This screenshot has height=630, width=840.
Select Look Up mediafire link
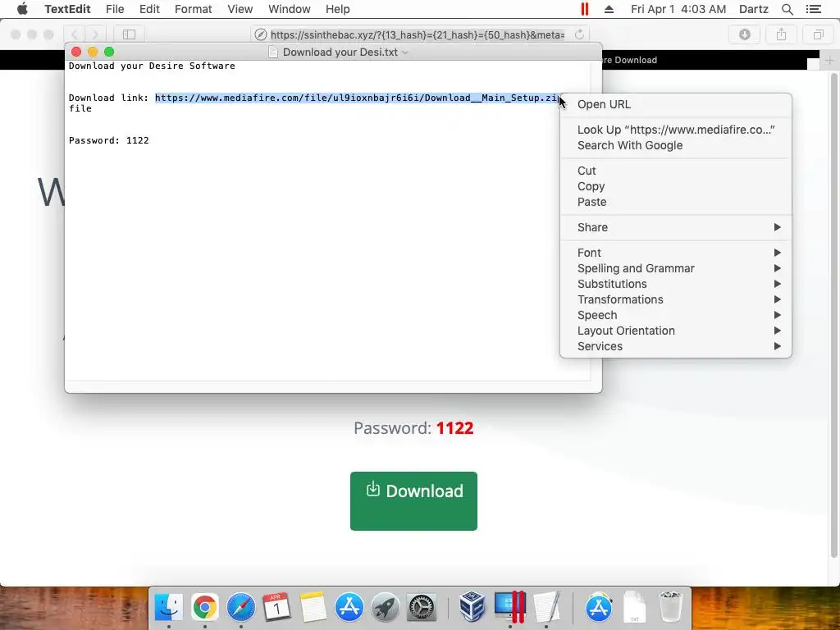[x=676, y=130]
